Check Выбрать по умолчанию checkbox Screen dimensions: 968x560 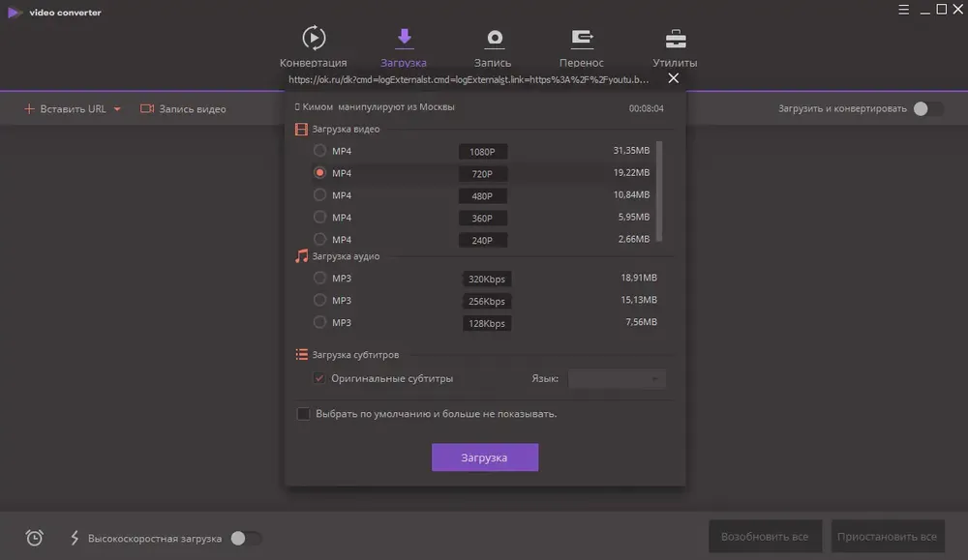point(303,414)
